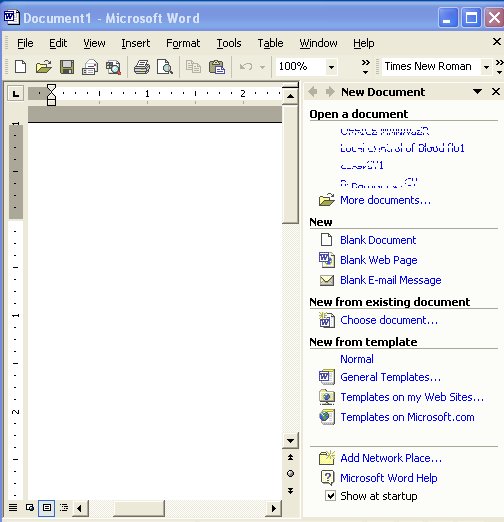The height and width of the screenshot is (522, 504).
Task: Switch to Outline View
Action: 64,508
